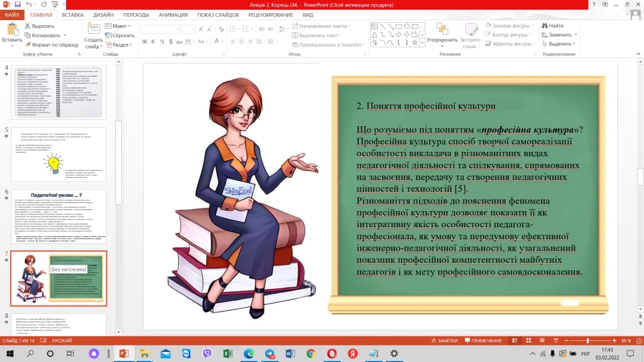
Task: Select slide 5 thumbnail with the light bulb
Action: point(58,154)
